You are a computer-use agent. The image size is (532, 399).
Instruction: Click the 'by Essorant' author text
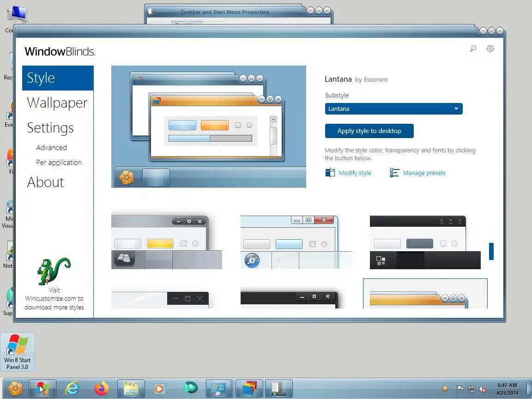point(371,80)
